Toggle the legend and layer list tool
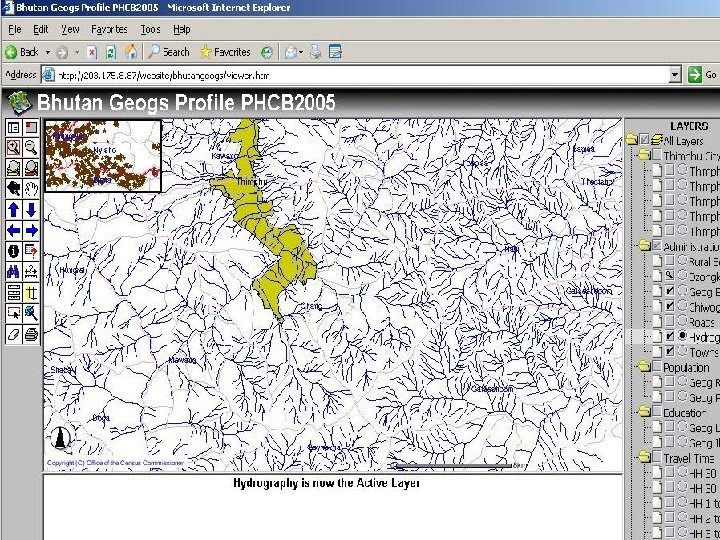720x540 pixels. pyautogui.click(x=14, y=127)
